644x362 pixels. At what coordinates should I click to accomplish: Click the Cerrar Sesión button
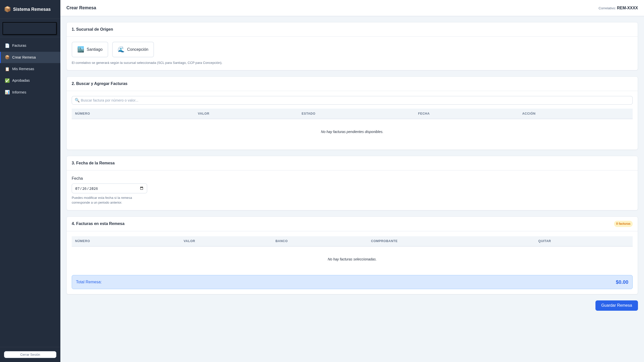tap(30, 354)
